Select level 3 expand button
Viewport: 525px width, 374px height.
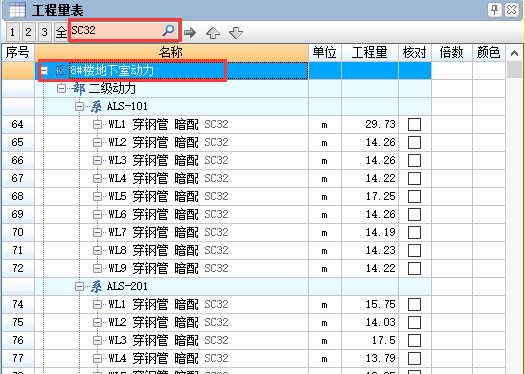click(x=45, y=32)
